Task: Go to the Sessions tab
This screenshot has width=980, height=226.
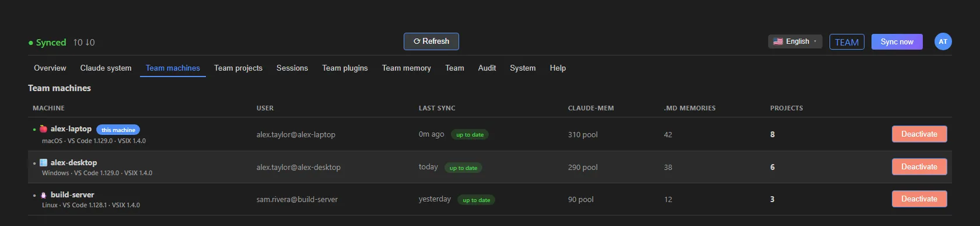Action: coord(292,68)
